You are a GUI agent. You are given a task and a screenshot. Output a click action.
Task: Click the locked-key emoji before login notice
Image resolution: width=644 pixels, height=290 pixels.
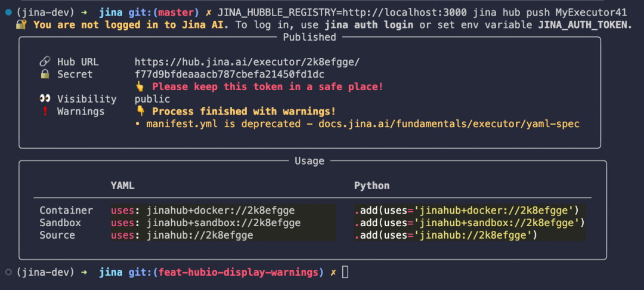pyautogui.click(x=21, y=24)
